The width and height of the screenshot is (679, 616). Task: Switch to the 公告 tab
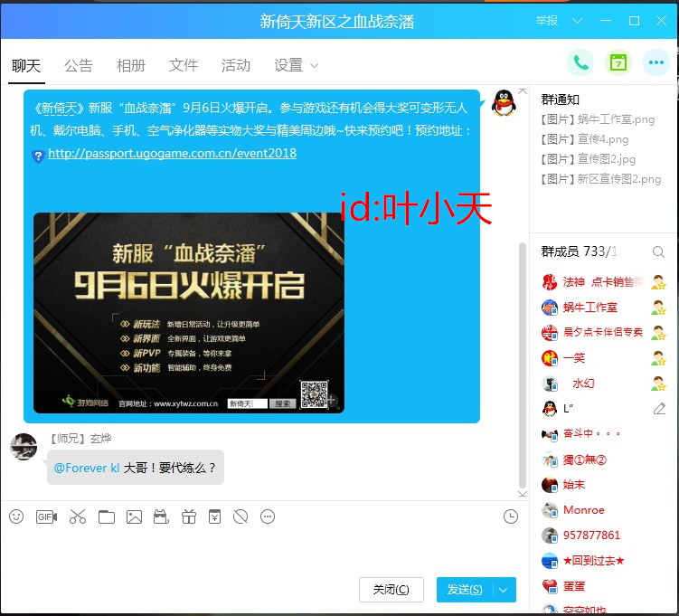[x=79, y=65]
